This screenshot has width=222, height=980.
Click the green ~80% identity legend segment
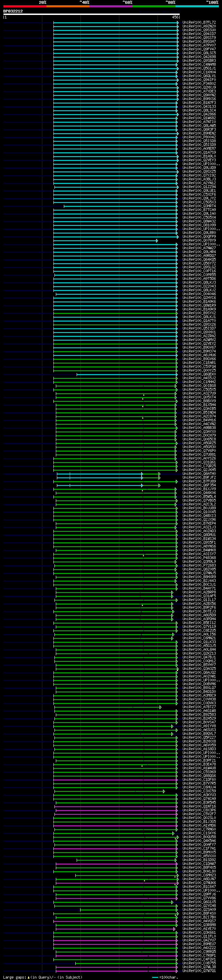coord(154,6)
